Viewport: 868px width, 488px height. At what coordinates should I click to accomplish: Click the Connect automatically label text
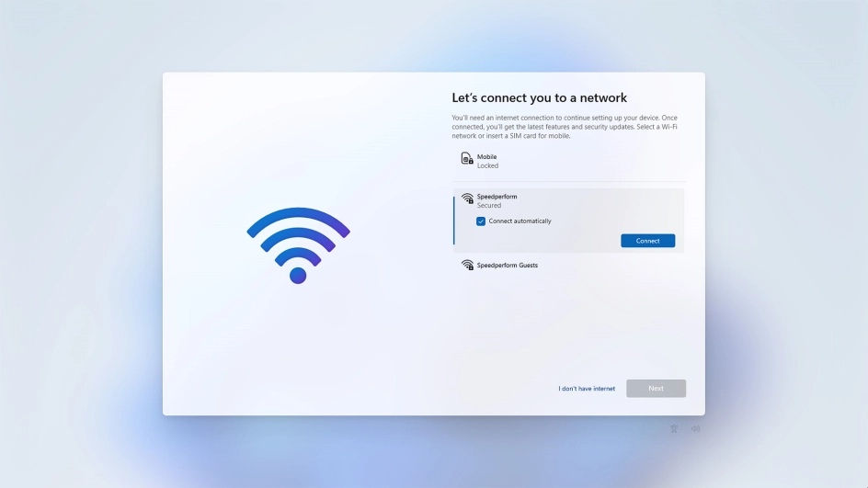pos(520,221)
